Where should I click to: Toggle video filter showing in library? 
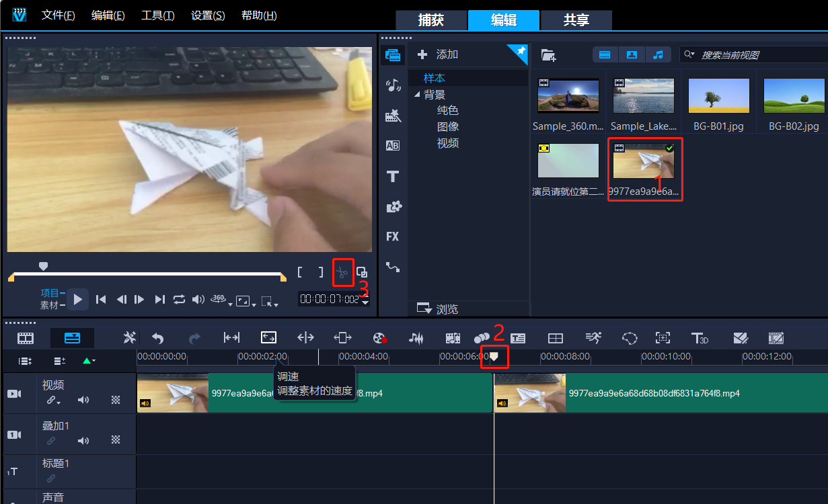tap(605, 54)
